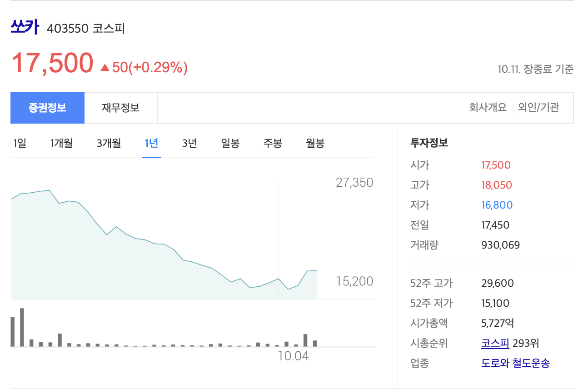Viewport: 588px width, 389px height.
Task: Switch to 일봉 candlestick view
Action: (229, 143)
